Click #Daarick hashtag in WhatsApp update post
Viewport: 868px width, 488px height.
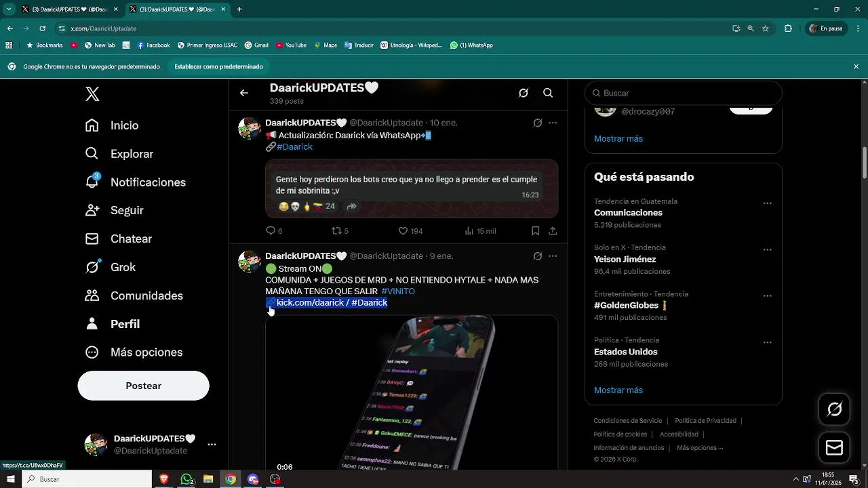(x=294, y=147)
